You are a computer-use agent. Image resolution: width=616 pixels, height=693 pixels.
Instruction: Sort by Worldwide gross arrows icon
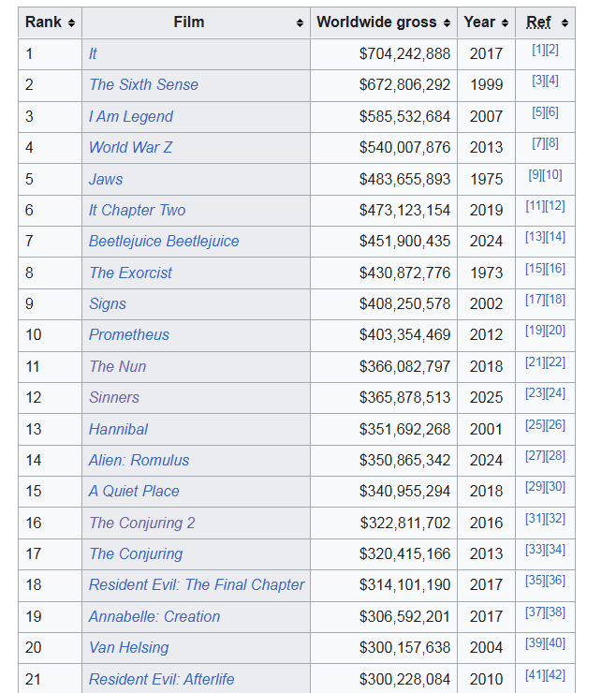[x=447, y=23]
